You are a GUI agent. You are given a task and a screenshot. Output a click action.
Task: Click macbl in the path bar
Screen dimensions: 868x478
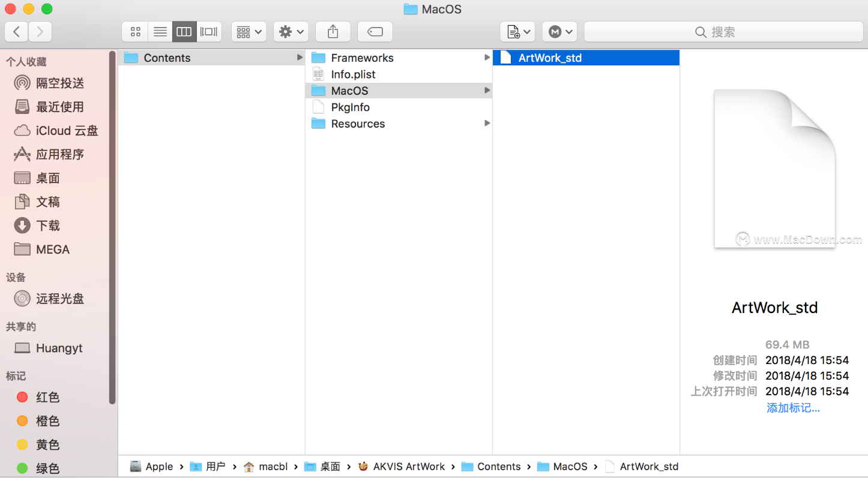(x=266, y=467)
